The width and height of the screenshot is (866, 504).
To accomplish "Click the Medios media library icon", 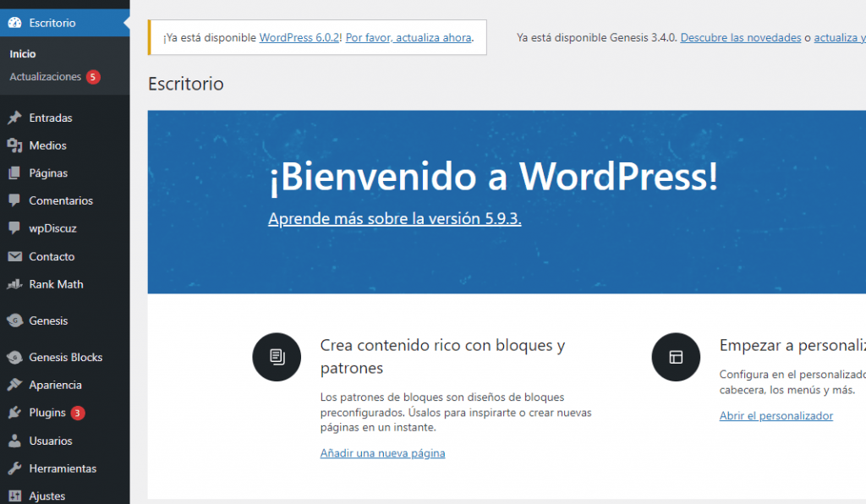I will [14, 145].
